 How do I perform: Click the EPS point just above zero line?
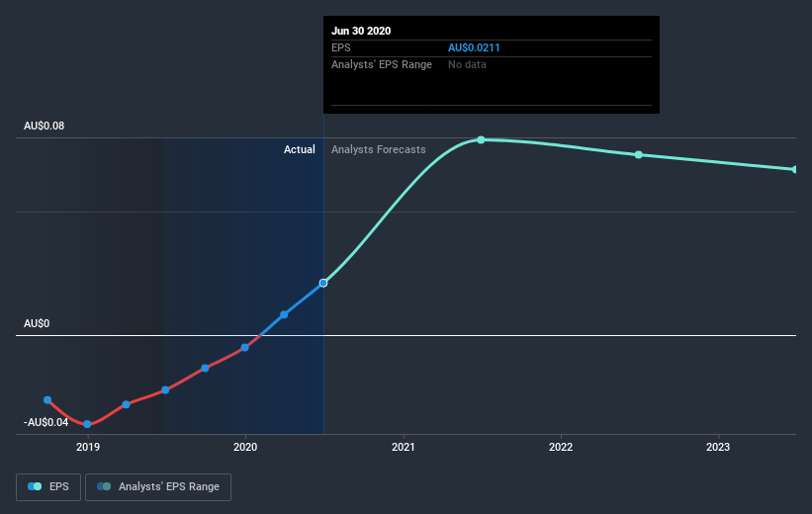click(284, 314)
